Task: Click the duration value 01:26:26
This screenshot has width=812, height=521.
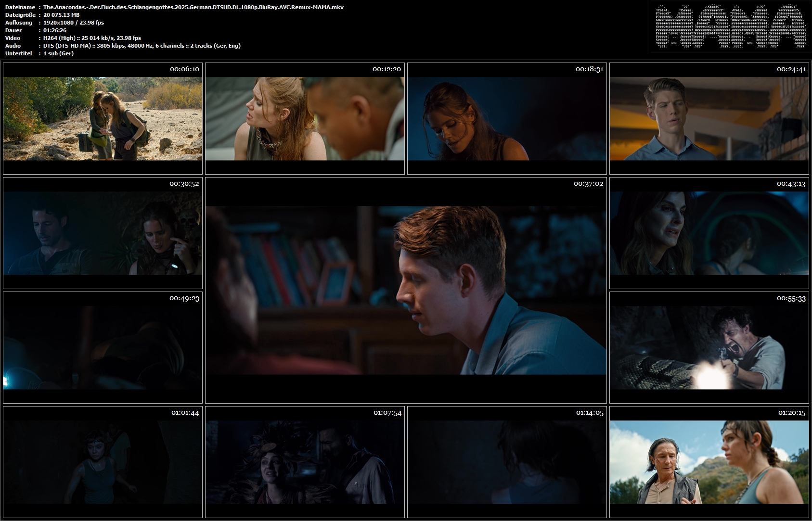Action: tap(55, 30)
